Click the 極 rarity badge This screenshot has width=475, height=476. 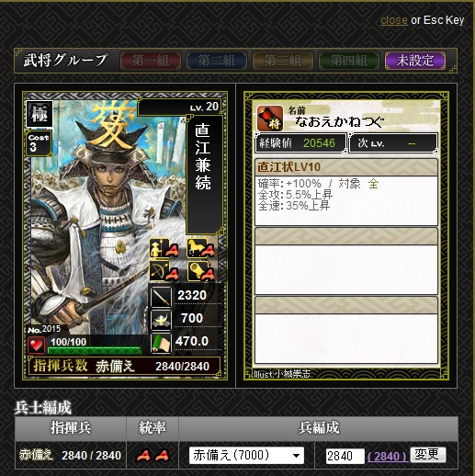tap(40, 114)
